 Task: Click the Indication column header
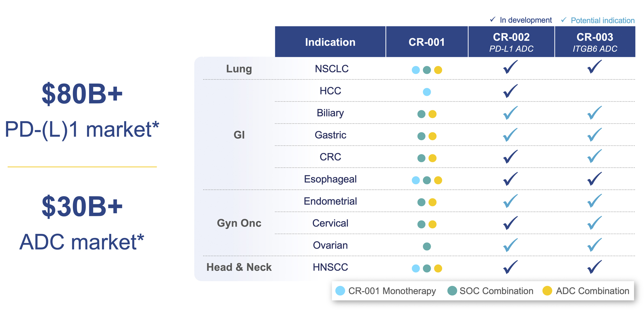point(330,42)
